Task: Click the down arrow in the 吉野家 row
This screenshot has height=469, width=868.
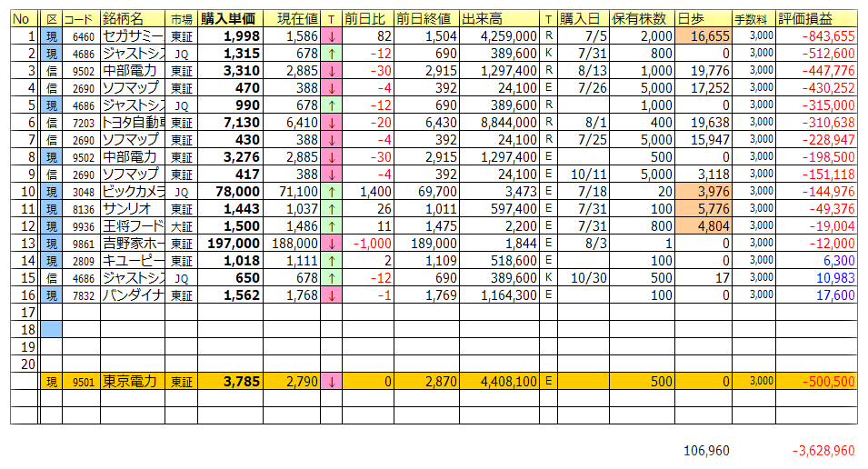Action: (331, 244)
